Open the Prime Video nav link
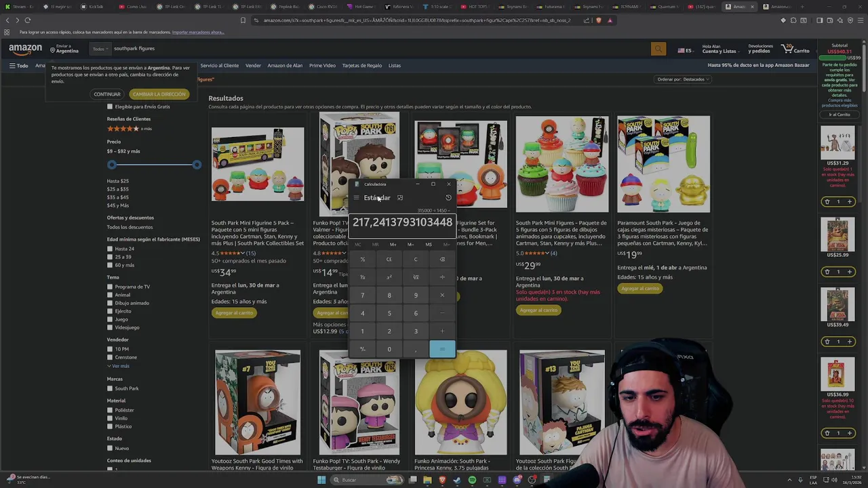Screen dimensions: 868x488 322,66
